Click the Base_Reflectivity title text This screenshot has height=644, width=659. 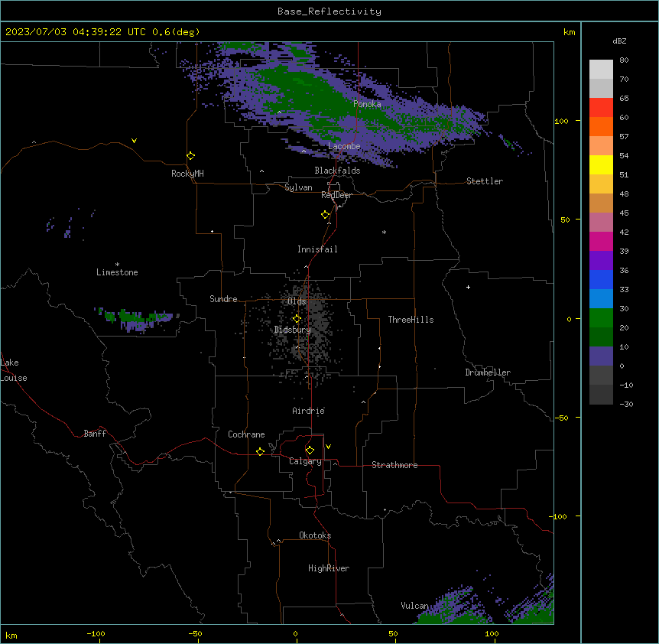[329, 11]
